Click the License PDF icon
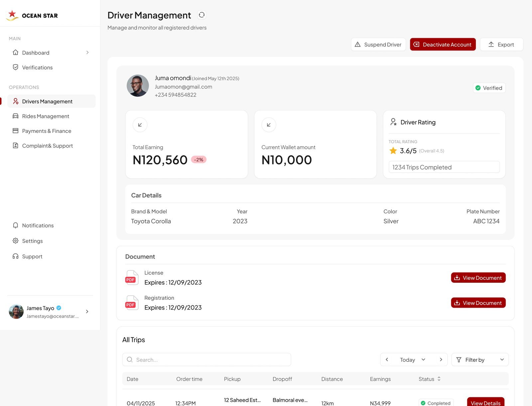Screen dimensions: 532x406 [x=132, y=278]
